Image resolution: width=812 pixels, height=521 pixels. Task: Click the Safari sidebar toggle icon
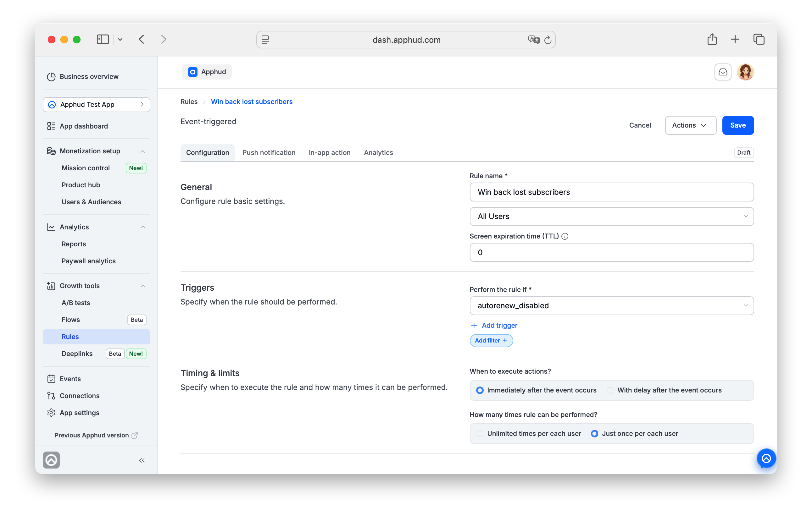pyautogui.click(x=103, y=40)
